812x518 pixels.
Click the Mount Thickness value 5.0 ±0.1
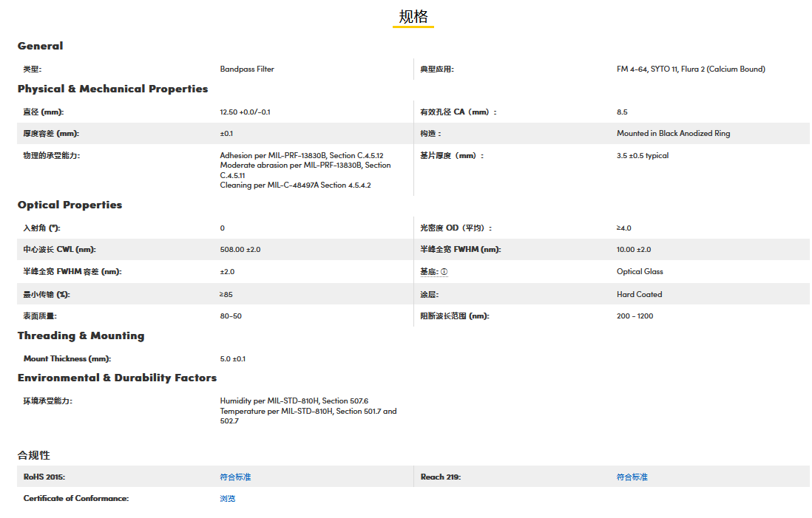[x=233, y=359]
